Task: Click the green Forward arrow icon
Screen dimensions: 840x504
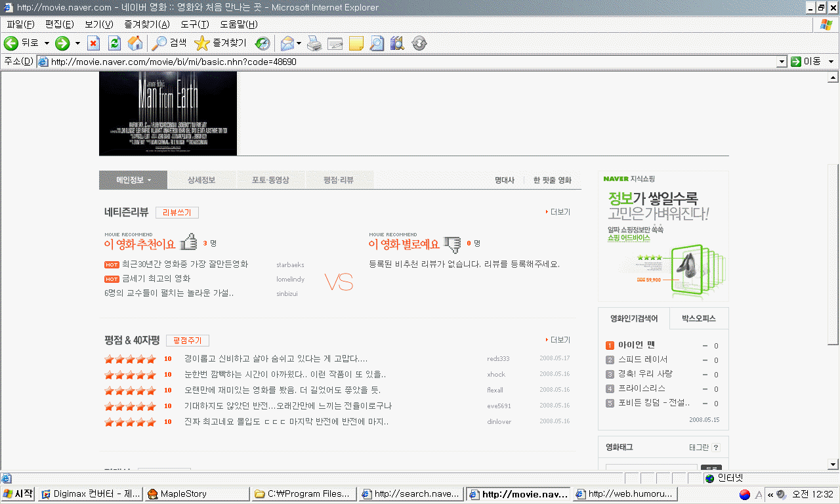Action: click(62, 43)
